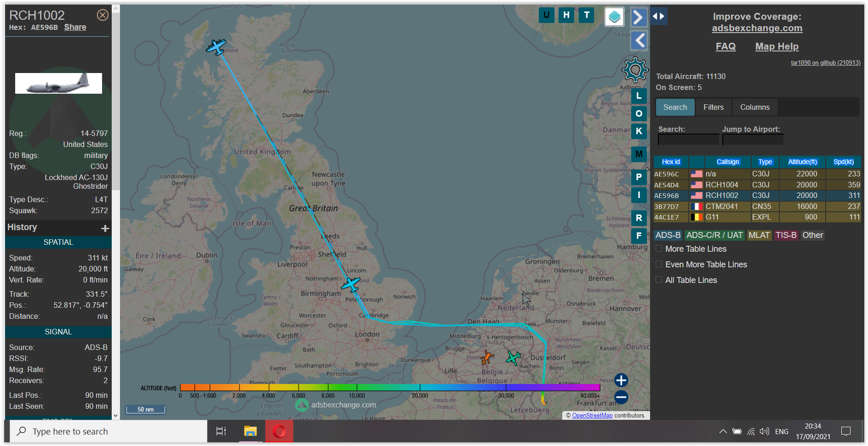868x446 pixels.
Task: Show hidden system tray icons chevron
Action: tap(723, 431)
